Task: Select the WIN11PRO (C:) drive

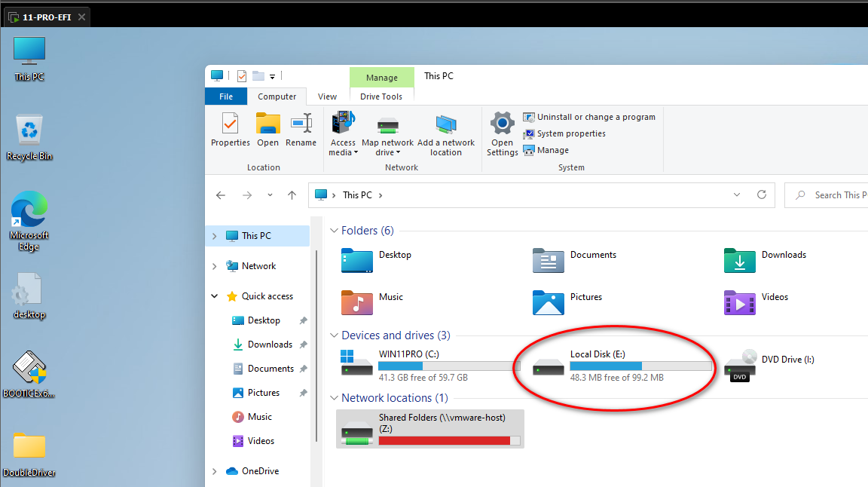Action: click(x=429, y=366)
